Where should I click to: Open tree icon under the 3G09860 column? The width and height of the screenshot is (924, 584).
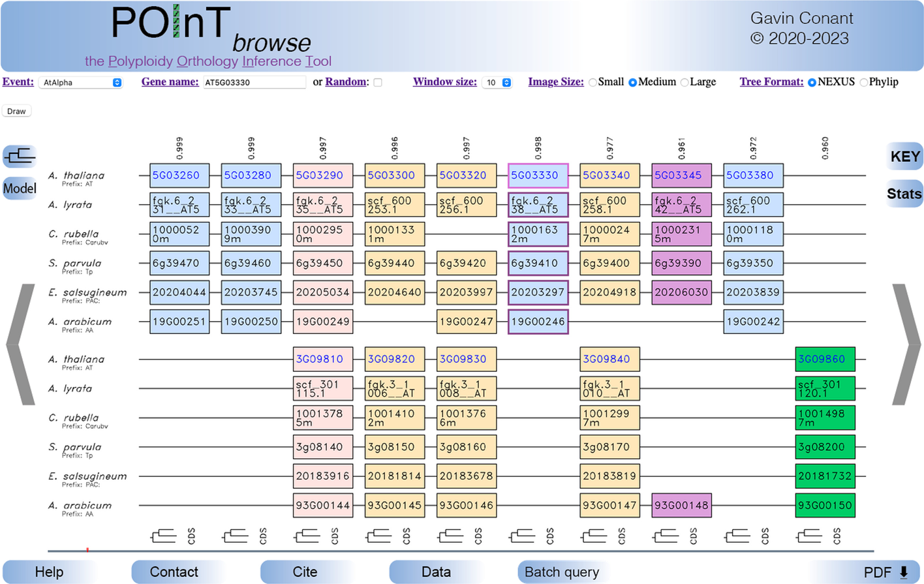pyautogui.click(x=809, y=536)
